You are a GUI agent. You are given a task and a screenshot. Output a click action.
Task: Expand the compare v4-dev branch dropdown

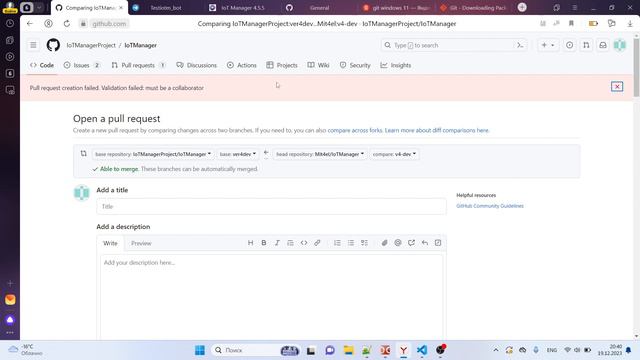pyautogui.click(x=394, y=154)
